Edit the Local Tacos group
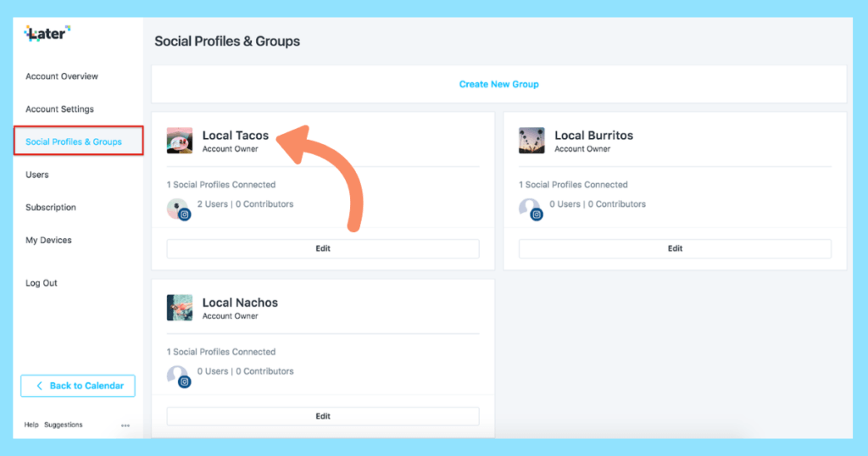The height and width of the screenshot is (456, 868). [x=322, y=249]
